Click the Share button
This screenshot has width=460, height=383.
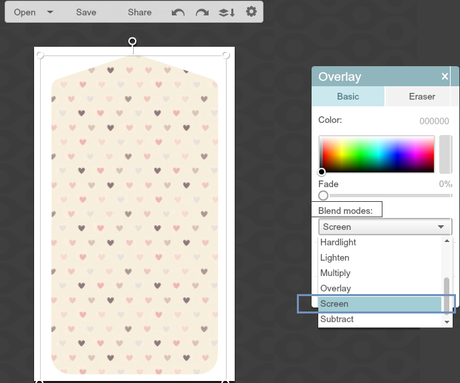(x=139, y=12)
